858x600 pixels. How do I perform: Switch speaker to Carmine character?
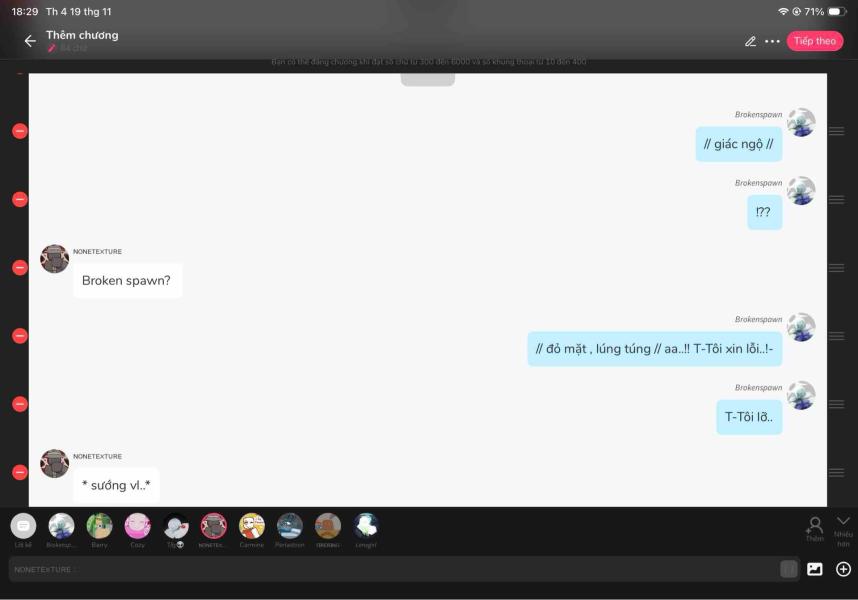click(251, 527)
